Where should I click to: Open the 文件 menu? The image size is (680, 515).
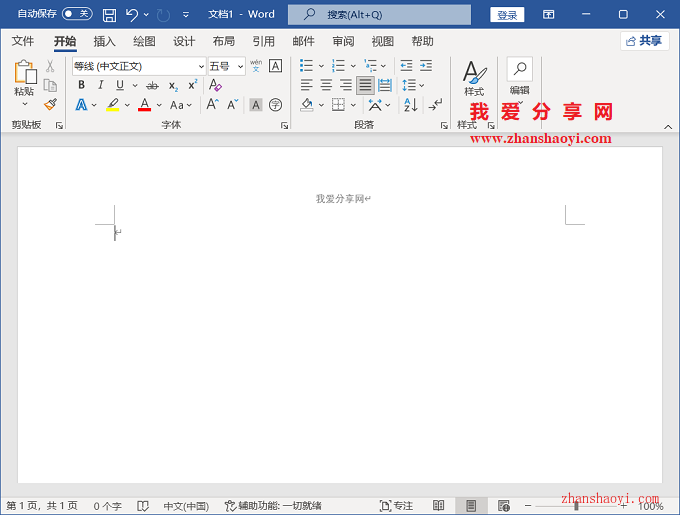(23, 41)
